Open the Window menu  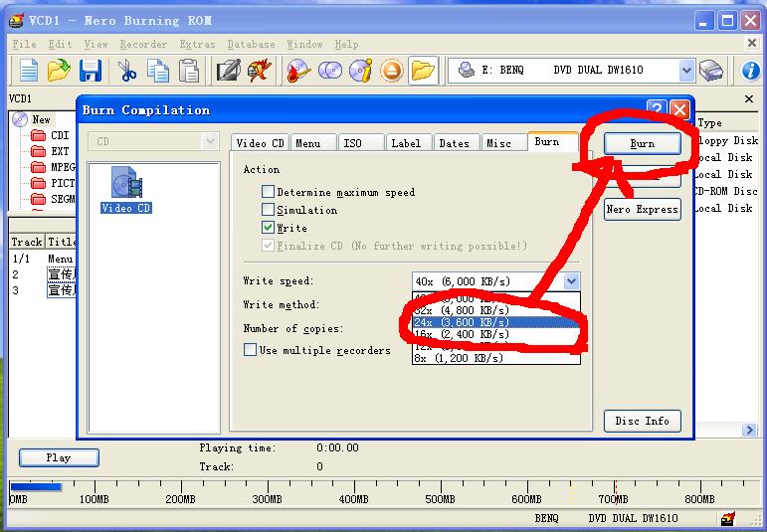tap(304, 44)
